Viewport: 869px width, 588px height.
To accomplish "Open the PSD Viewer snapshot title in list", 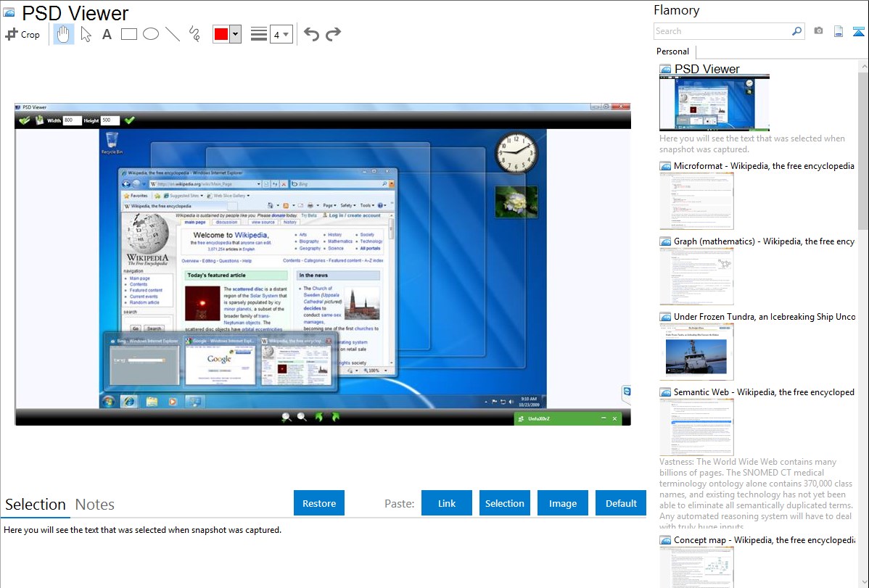I will coord(707,69).
